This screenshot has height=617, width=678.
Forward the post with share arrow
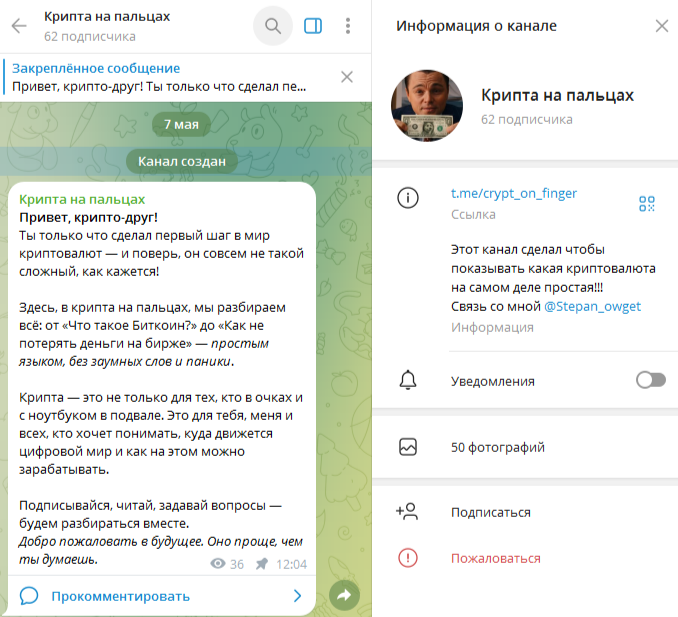(344, 596)
